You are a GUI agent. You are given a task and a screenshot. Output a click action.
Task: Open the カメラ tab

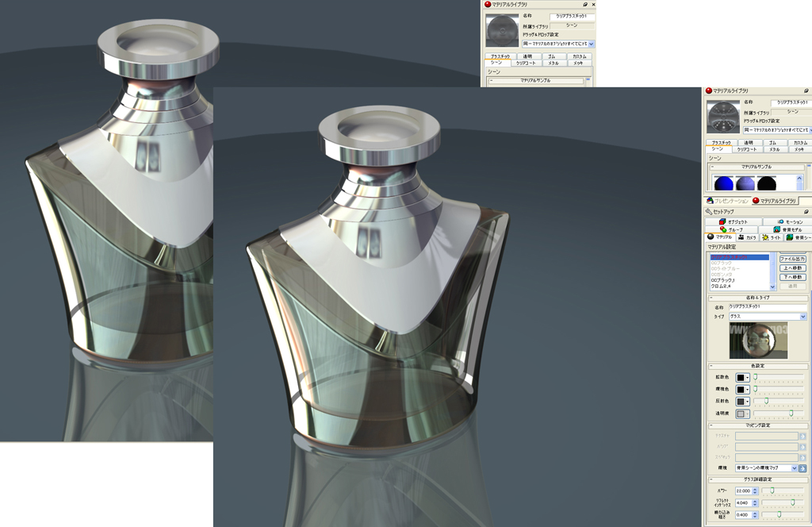747,237
